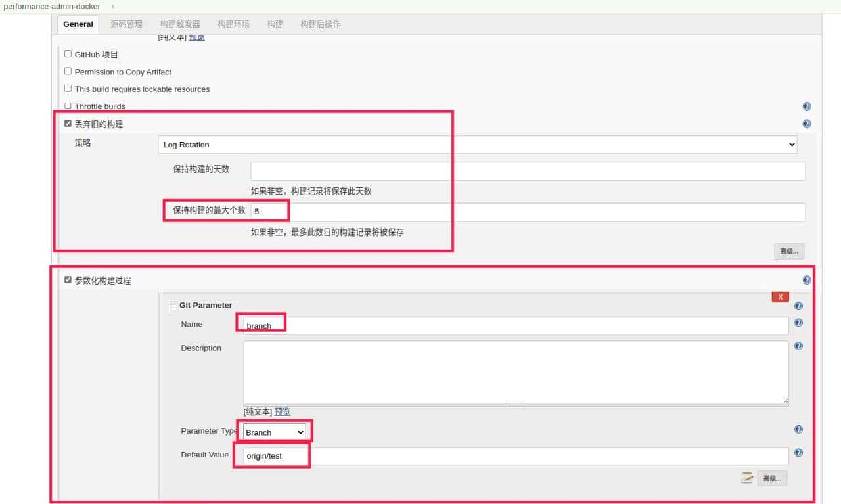Open the Parameter Type dropdown showing Branch

coord(274,432)
